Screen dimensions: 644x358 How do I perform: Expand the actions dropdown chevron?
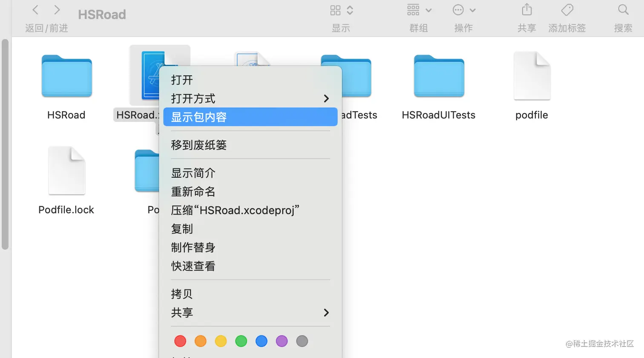(472, 10)
